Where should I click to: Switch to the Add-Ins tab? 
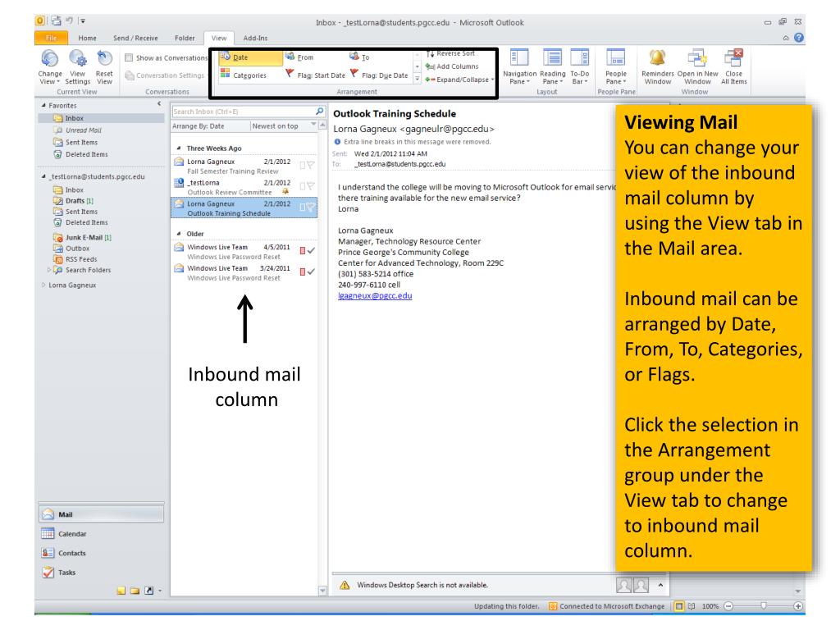pyautogui.click(x=255, y=38)
